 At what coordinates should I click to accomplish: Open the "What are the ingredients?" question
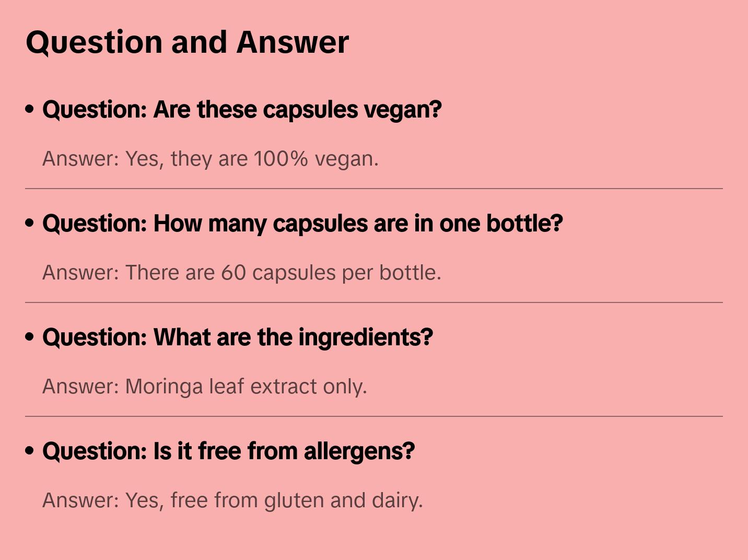pyautogui.click(x=238, y=337)
